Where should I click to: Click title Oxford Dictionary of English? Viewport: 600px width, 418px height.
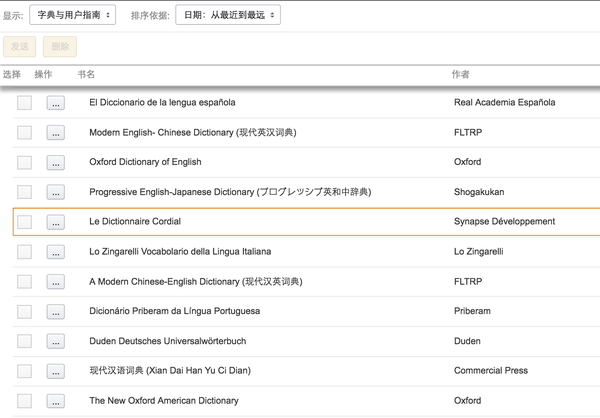point(145,162)
